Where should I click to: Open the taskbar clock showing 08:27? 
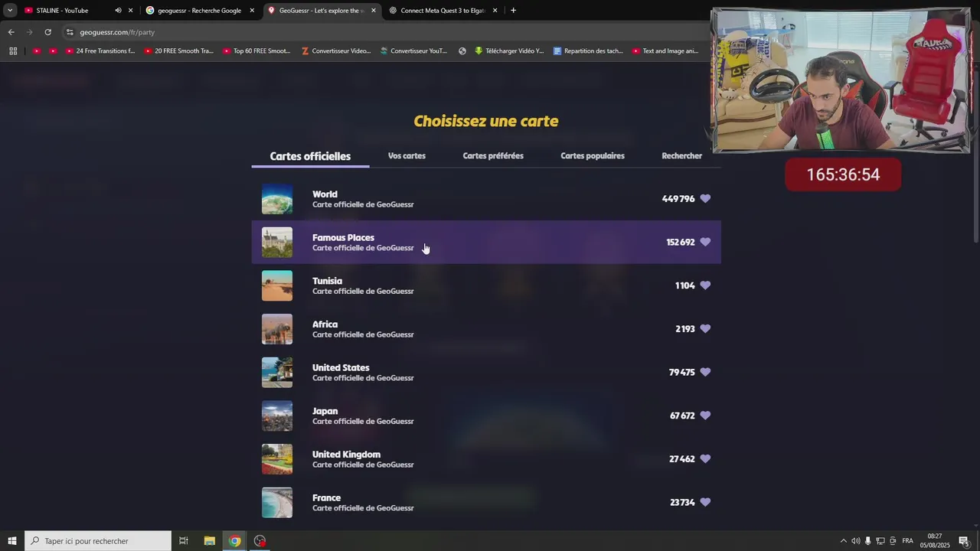(x=935, y=541)
